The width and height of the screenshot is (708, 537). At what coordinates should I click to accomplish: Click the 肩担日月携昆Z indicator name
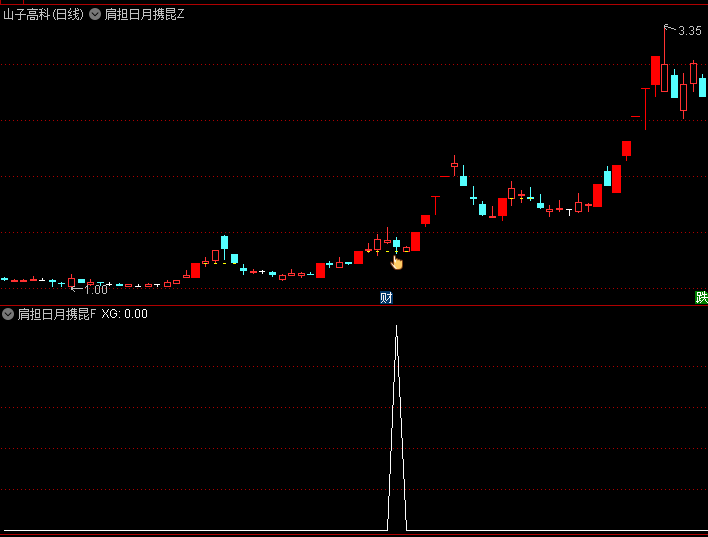(x=144, y=14)
